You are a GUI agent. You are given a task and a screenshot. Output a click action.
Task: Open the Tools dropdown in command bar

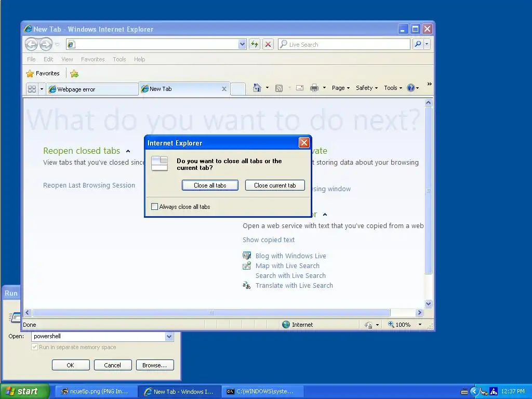tap(393, 88)
